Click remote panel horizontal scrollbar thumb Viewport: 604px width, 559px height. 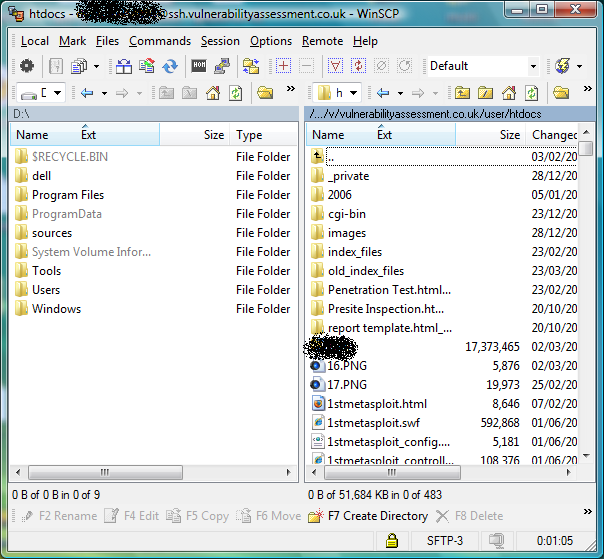(392, 472)
